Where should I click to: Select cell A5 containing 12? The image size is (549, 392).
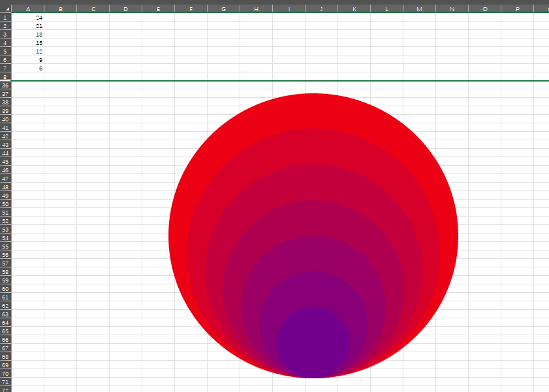[27, 51]
